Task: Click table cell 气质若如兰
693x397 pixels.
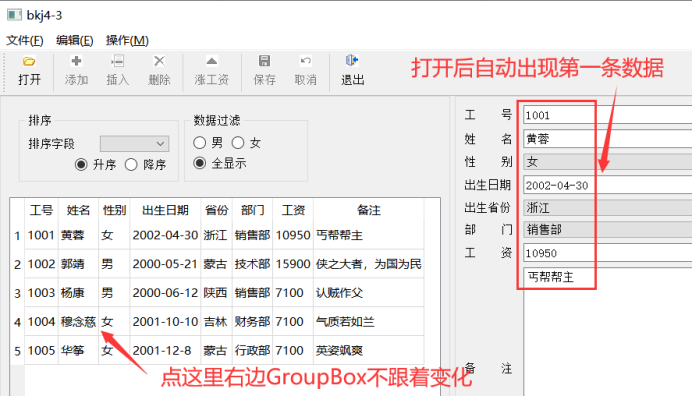Action: (369, 321)
